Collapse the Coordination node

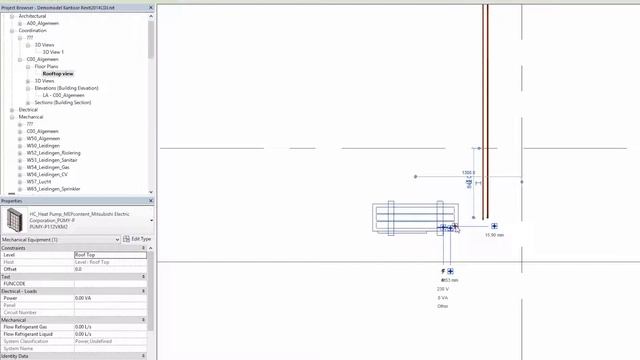[x=12, y=31]
